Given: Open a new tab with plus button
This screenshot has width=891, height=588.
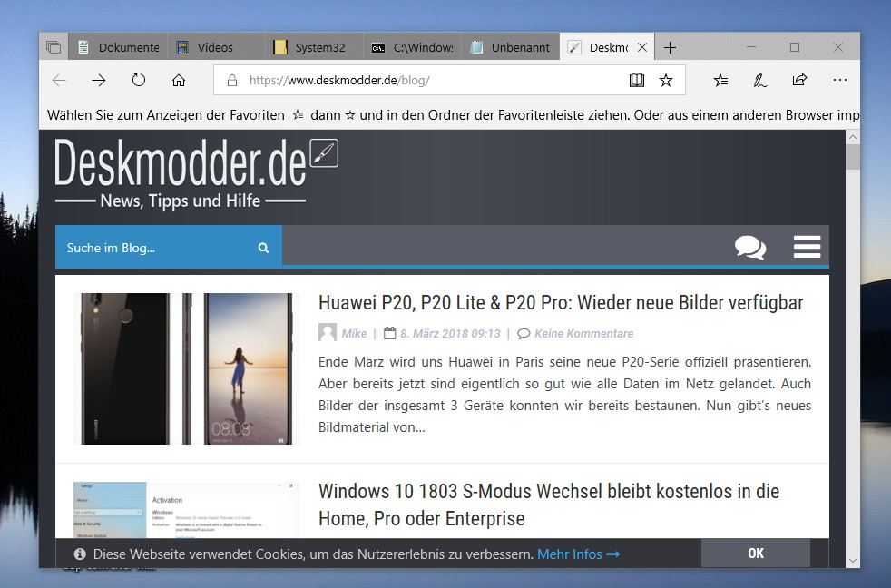Looking at the screenshot, I should [x=670, y=47].
